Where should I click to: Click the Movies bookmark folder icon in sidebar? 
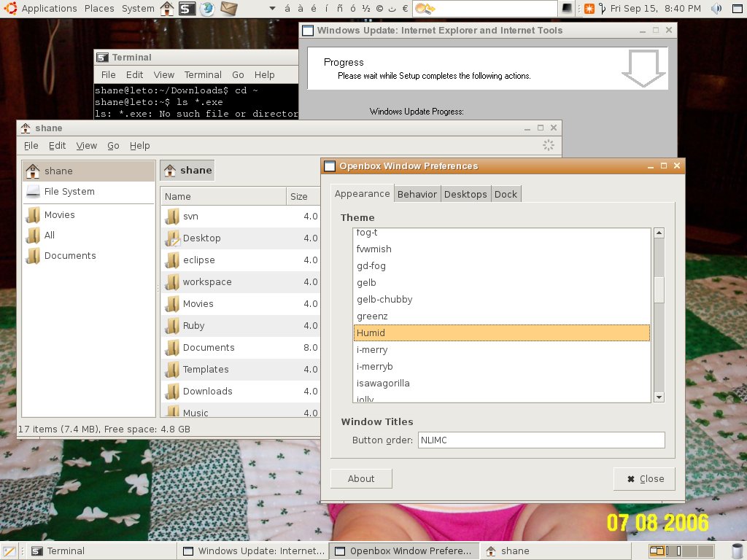pyautogui.click(x=33, y=215)
